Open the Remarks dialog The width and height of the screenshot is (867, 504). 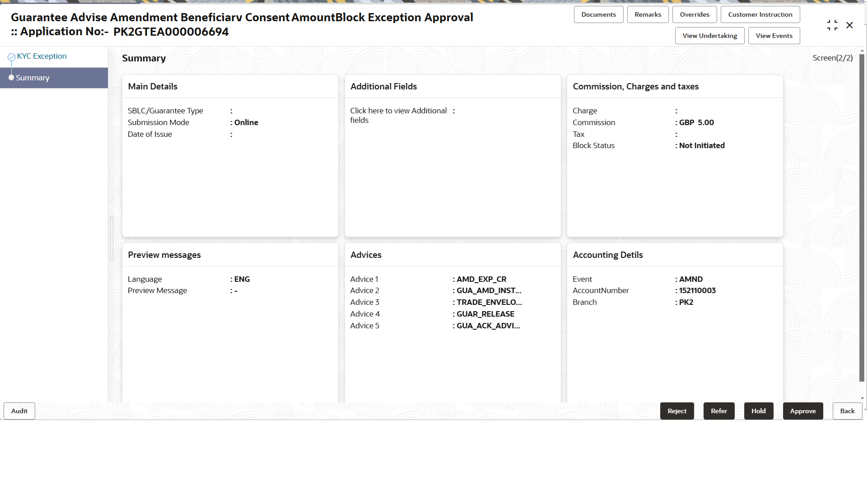(x=648, y=14)
